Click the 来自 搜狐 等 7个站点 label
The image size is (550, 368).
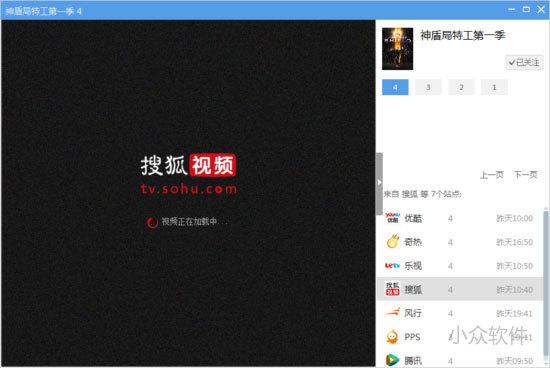423,194
